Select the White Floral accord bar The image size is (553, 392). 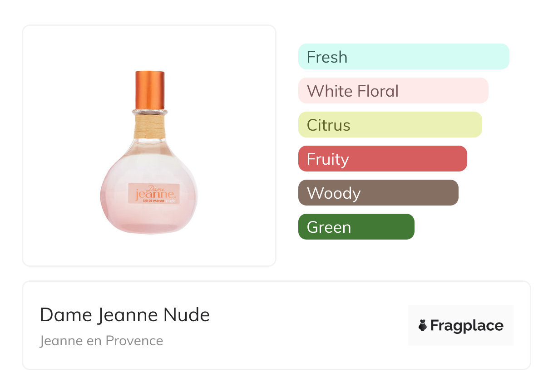coord(393,91)
